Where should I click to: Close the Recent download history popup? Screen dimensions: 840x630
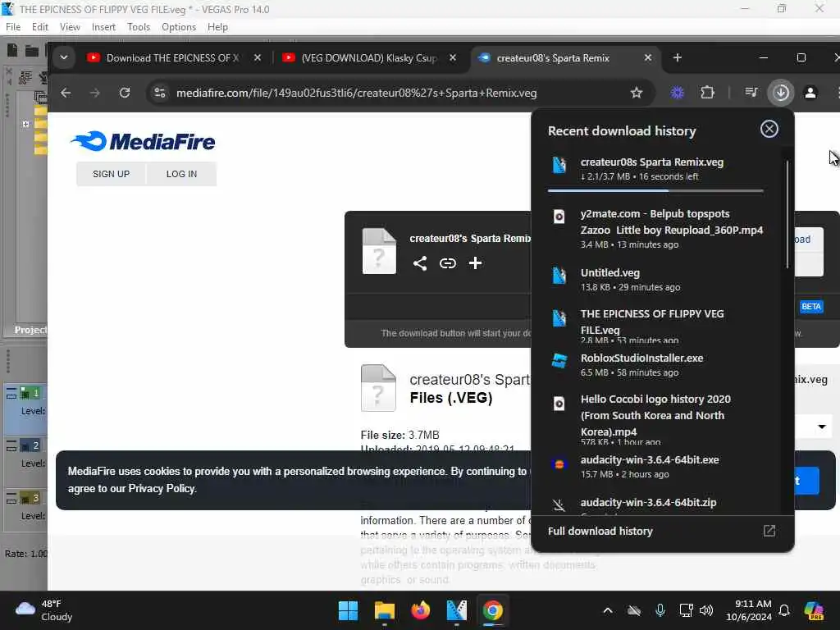click(769, 129)
